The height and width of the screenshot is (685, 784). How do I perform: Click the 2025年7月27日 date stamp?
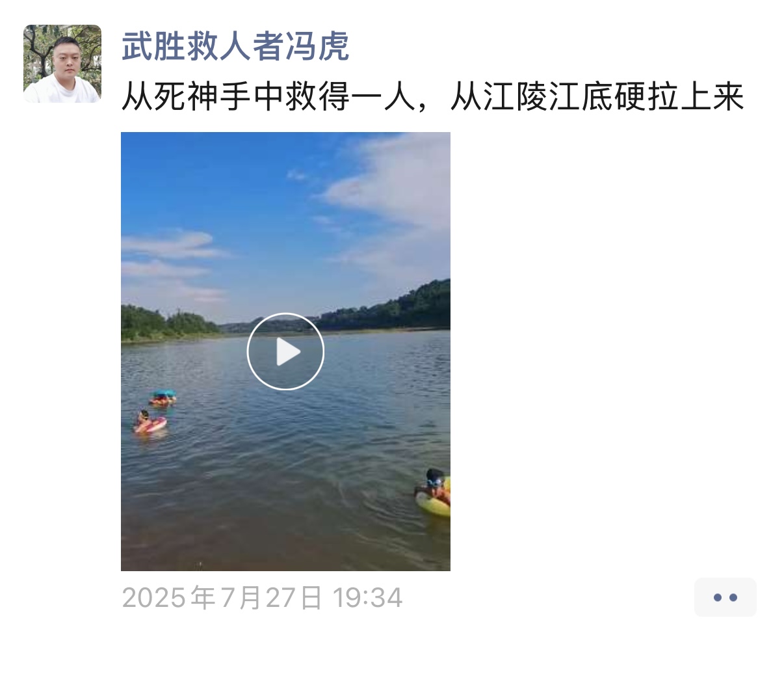point(222,597)
